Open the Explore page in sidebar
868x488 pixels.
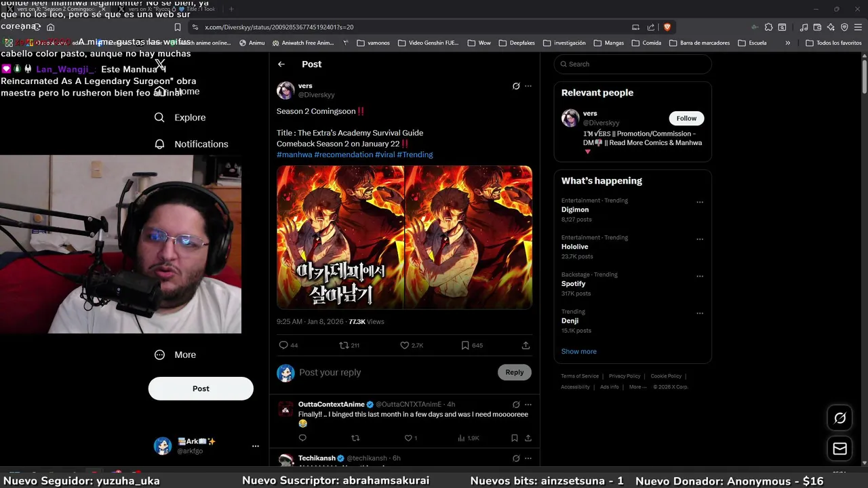point(180,117)
